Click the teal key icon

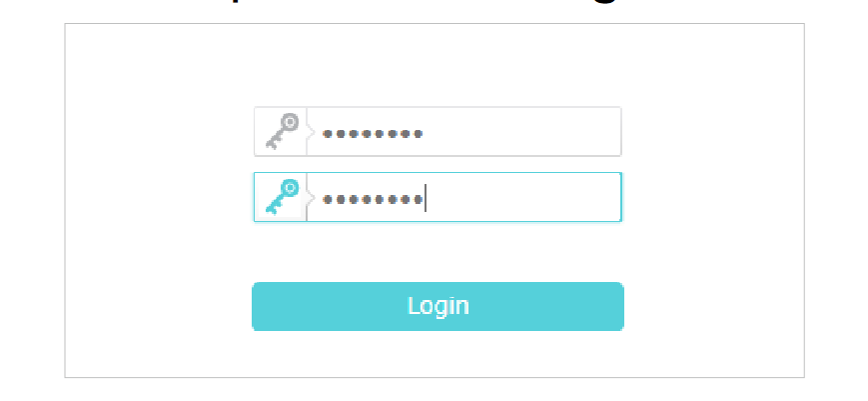(283, 197)
